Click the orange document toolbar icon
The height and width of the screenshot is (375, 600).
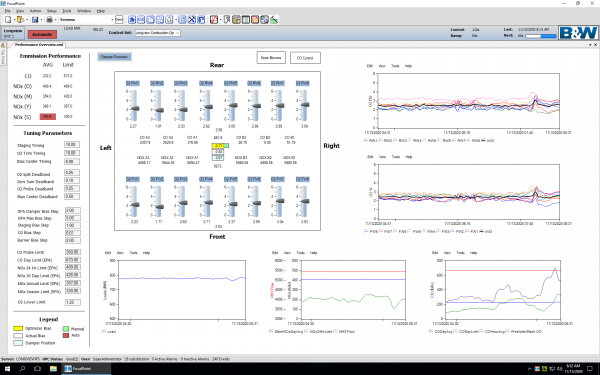(x=255, y=20)
